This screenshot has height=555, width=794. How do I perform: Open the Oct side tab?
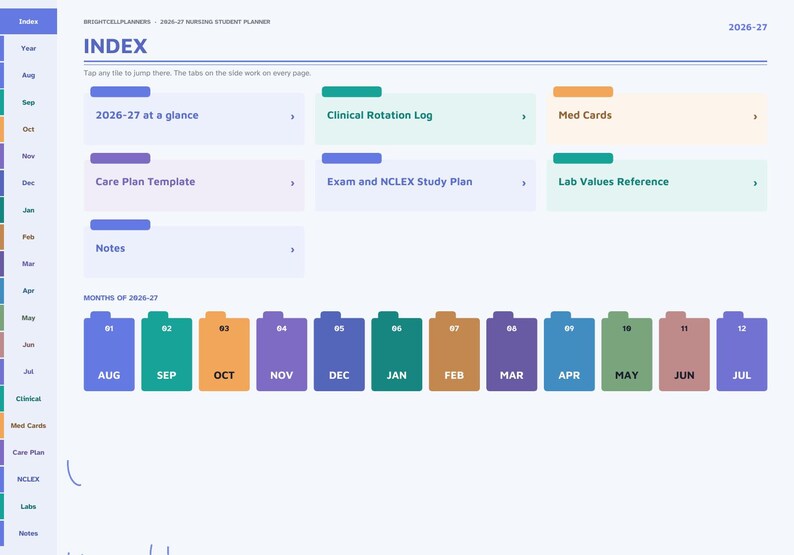pyautogui.click(x=28, y=129)
